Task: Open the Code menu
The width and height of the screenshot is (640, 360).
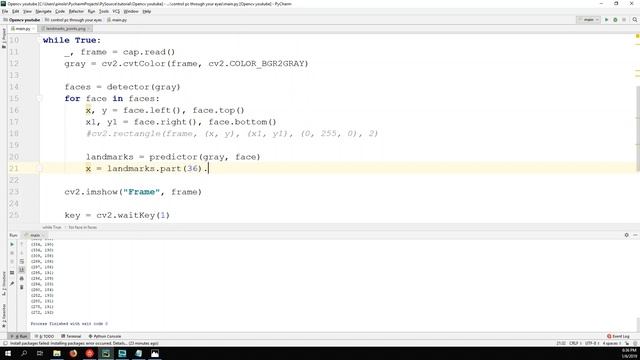Action: coord(60,11)
